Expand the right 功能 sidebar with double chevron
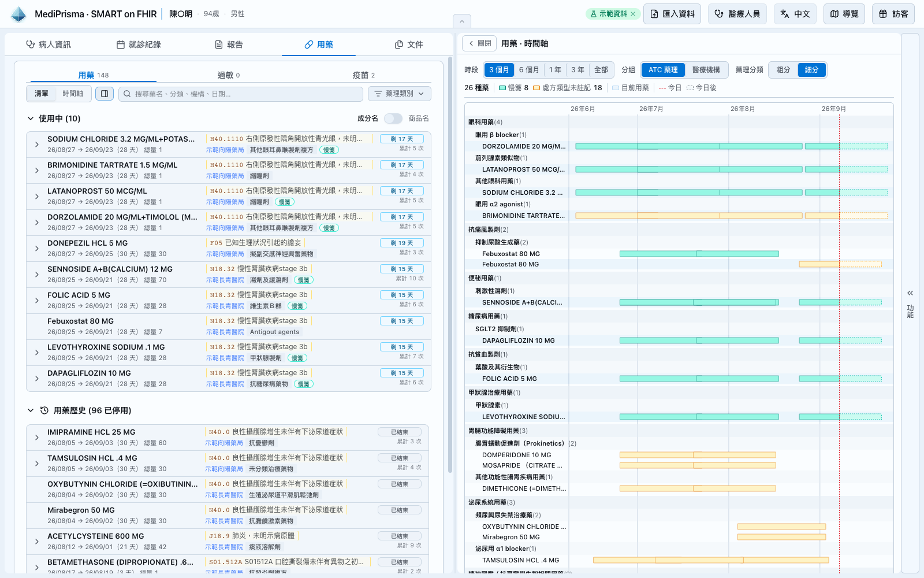The height and width of the screenshot is (578, 924). (910, 293)
